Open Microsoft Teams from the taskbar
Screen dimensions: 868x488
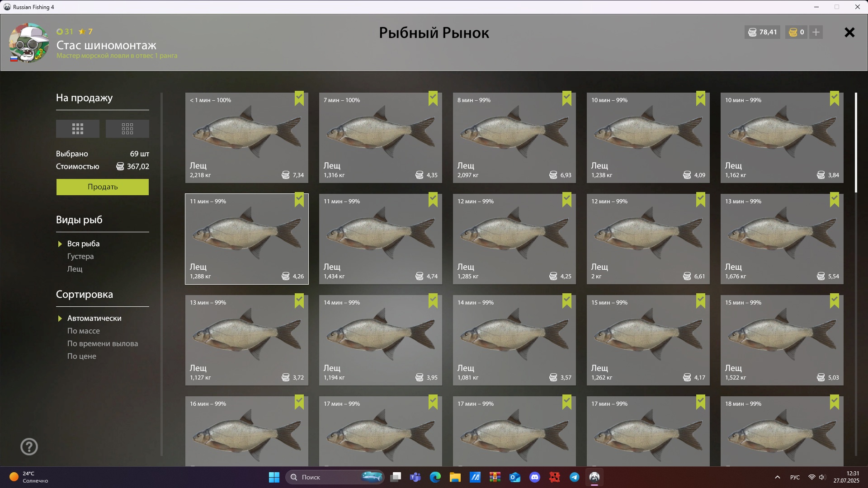[415, 477]
